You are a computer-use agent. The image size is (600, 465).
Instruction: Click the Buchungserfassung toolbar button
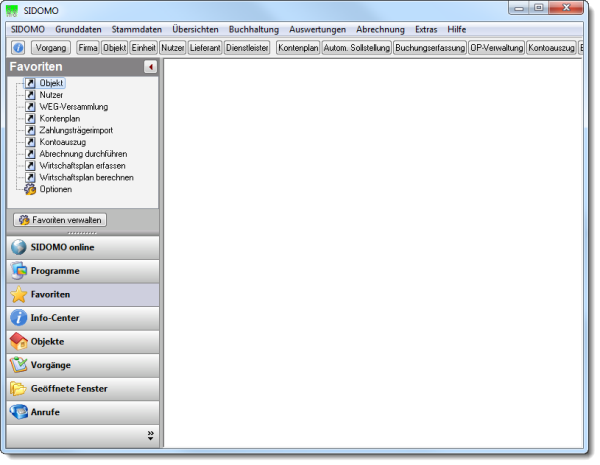[430, 48]
